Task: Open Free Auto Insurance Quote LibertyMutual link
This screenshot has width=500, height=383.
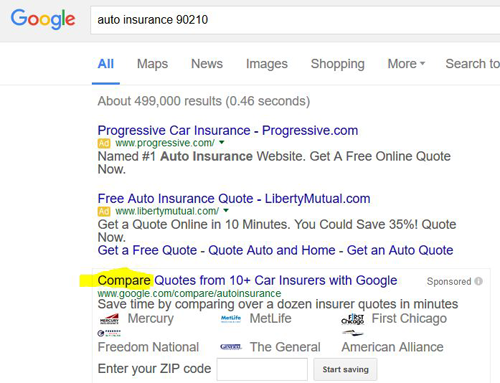Action: tap(234, 198)
